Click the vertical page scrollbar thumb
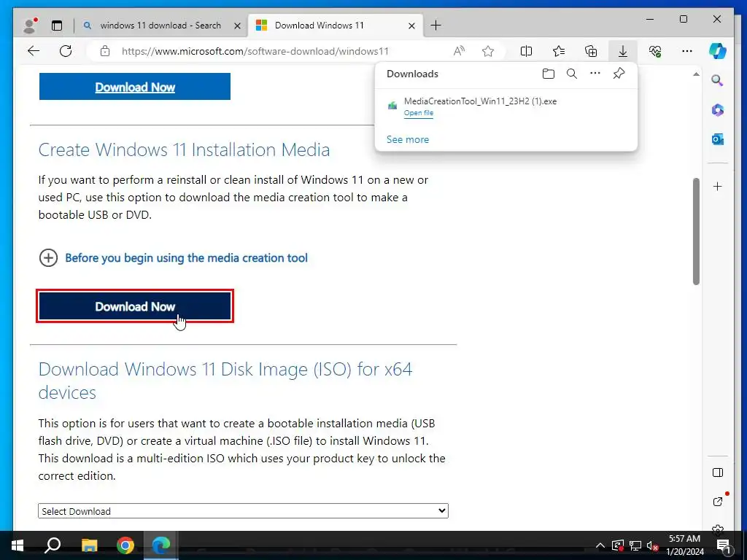The height and width of the screenshot is (560, 747). point(696,231)
